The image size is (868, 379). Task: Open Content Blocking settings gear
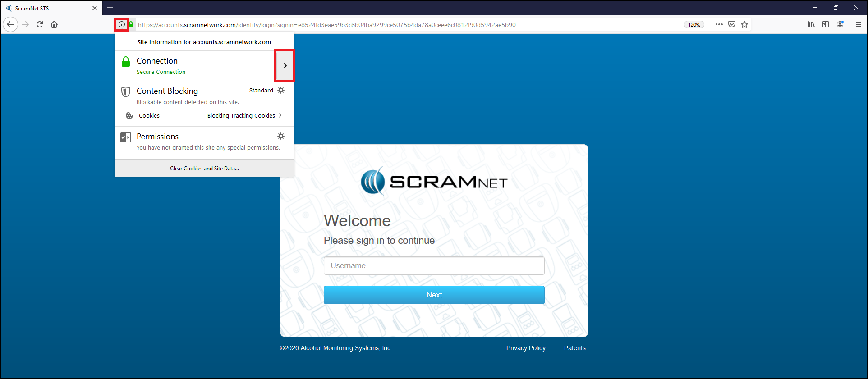281,90
